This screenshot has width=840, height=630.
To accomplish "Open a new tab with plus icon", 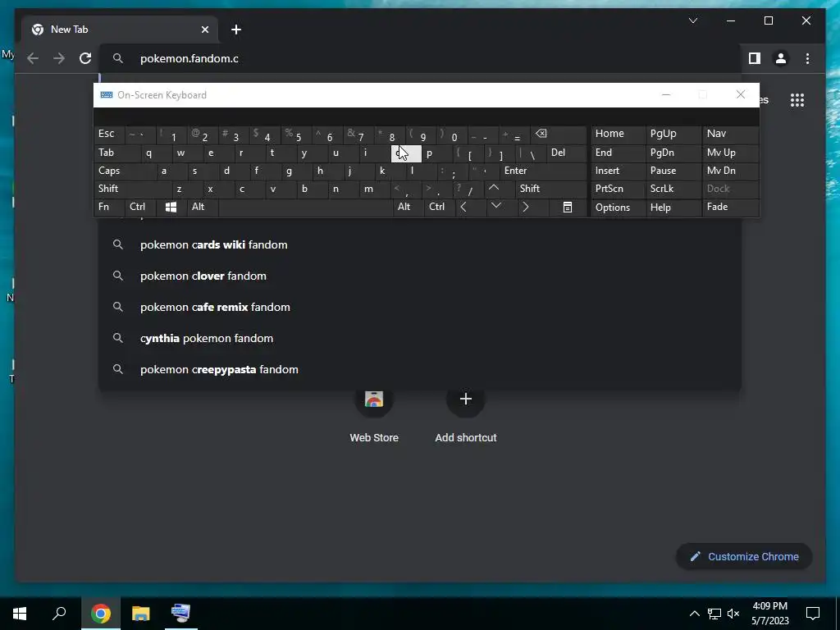I will 236,30.
